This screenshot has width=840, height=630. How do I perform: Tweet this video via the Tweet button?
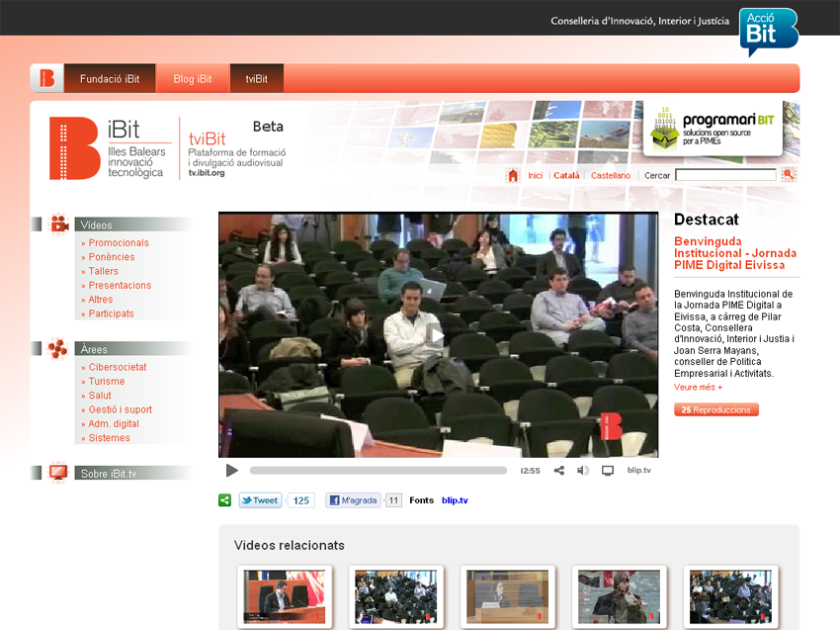pyautogui.click(x=260, y=500)
